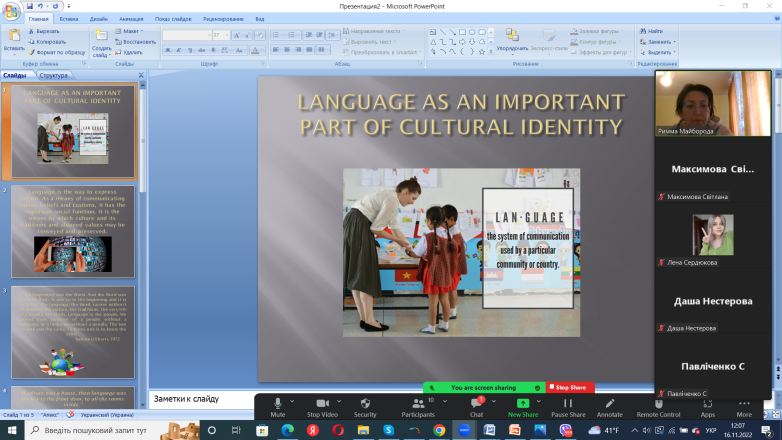782x440 pixels.
Task: Click Zoom New Share button
Action: pyautogui.click(x=523, y=408)
